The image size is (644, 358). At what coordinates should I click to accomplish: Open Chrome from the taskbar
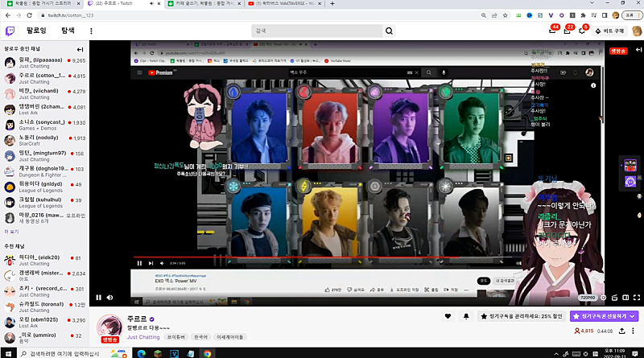coord(207,353)
